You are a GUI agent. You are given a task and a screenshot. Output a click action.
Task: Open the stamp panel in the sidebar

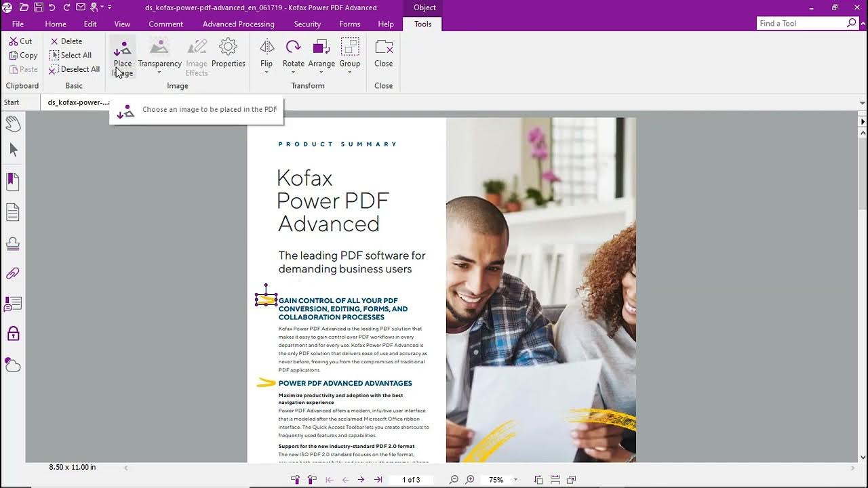click(13, 243)
